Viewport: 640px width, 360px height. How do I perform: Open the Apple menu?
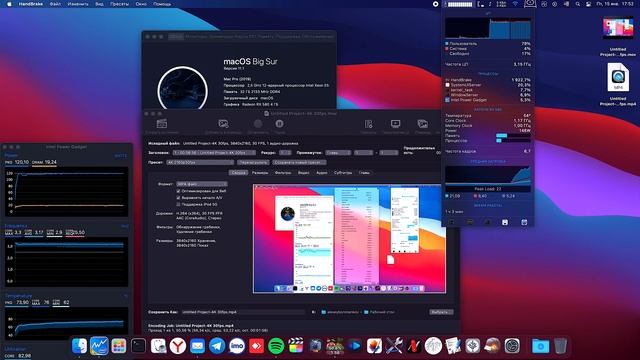tap(9, 4)
